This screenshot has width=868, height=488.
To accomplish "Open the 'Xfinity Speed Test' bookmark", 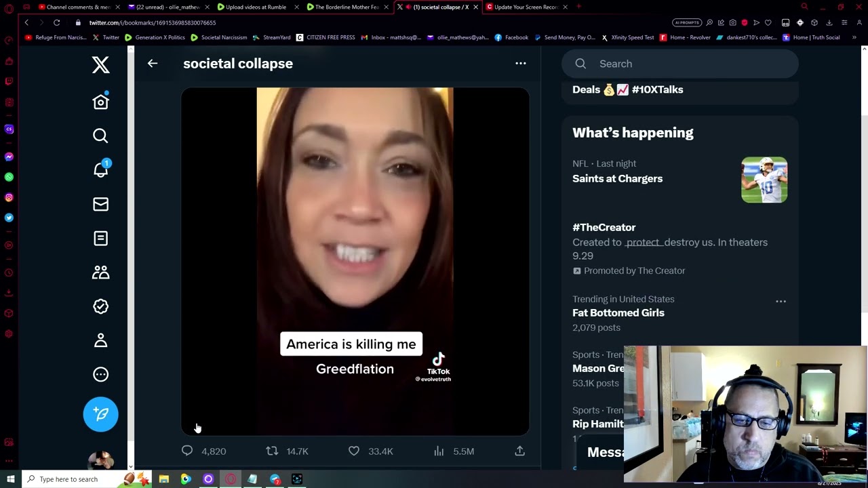I will 627,37.
